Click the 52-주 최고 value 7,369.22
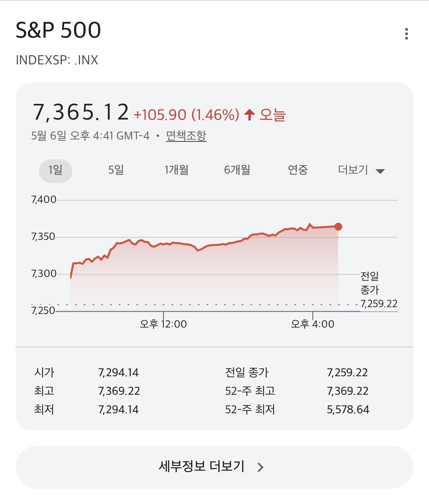Viewport: 429px width, 504px height. point(348,391)
